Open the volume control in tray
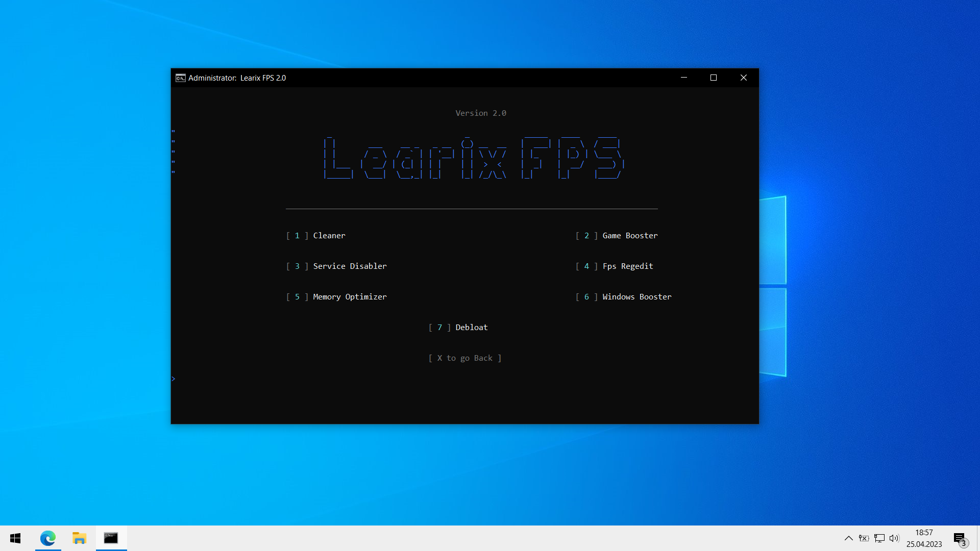Image resolution: width=980 pixels, height=551 pixels. pos(894,538)
